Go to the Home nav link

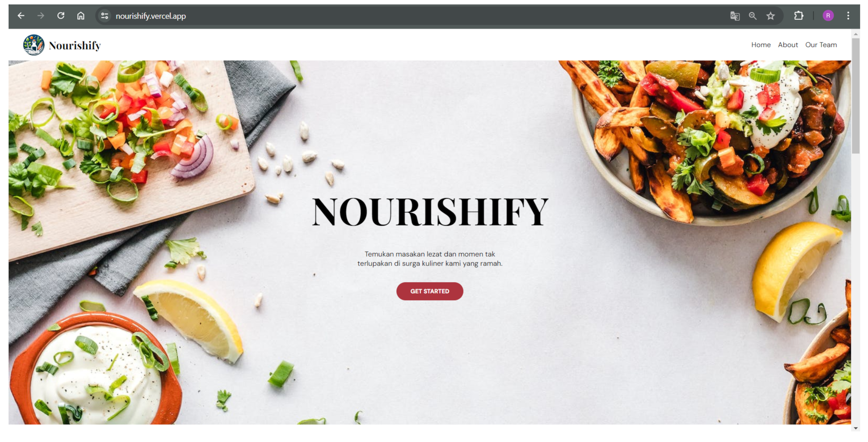click(760, 45)
